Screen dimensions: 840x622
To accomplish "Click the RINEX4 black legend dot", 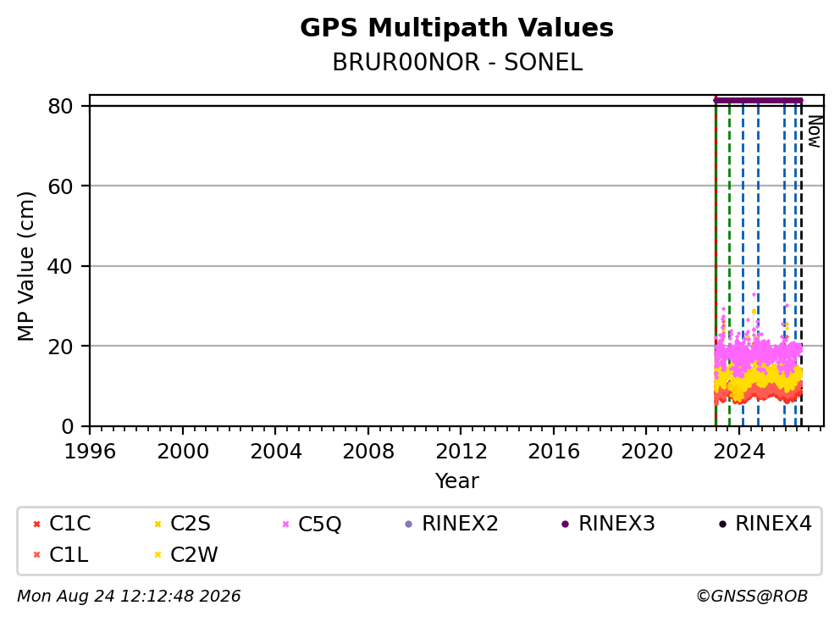I will point(722,525).
